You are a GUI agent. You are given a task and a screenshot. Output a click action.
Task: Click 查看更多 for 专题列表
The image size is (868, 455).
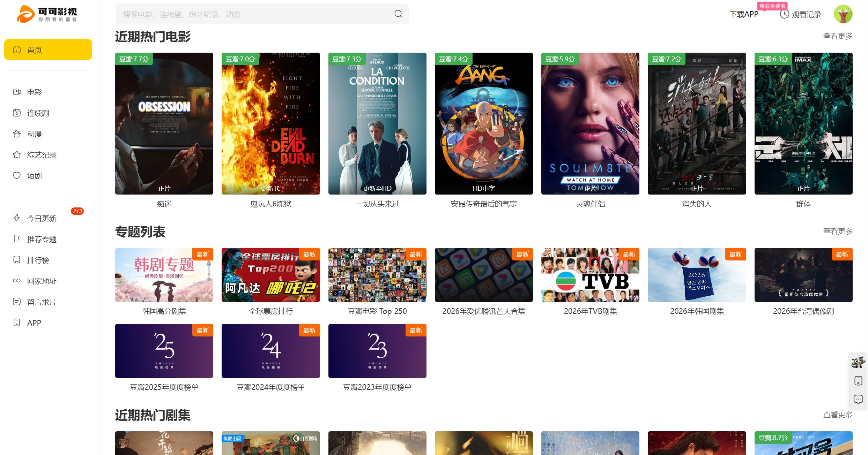[838, 231]
